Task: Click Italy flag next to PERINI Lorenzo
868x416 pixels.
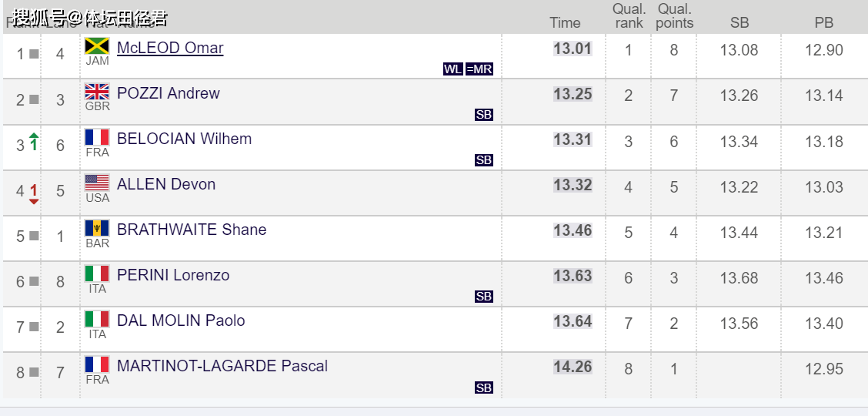Action: [x=97, y=273]
